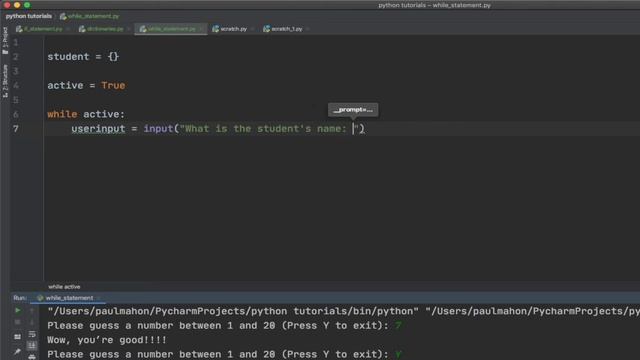Click the print icon in Run toolbar

[x=32, y=357]
